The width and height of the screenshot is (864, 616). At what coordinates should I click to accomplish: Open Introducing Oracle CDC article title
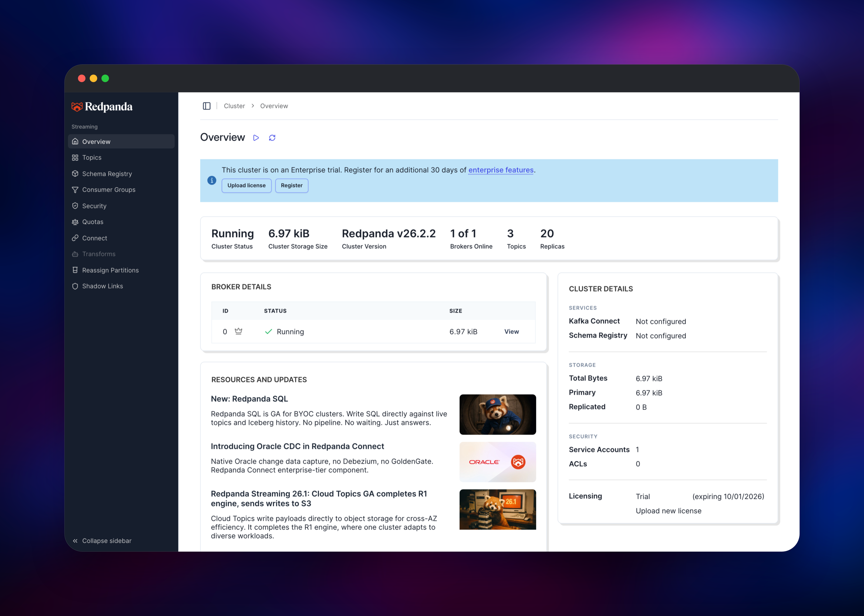click(x=298, y=446)
